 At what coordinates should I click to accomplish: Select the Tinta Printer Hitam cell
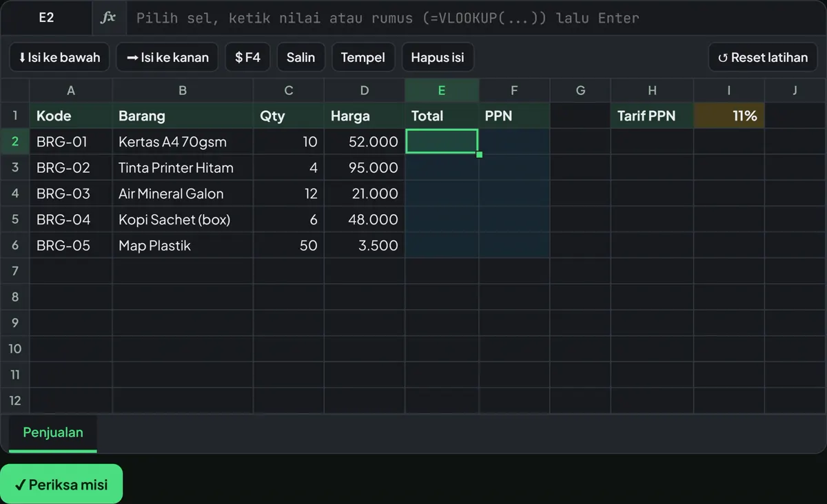click(x=183, y=167)
